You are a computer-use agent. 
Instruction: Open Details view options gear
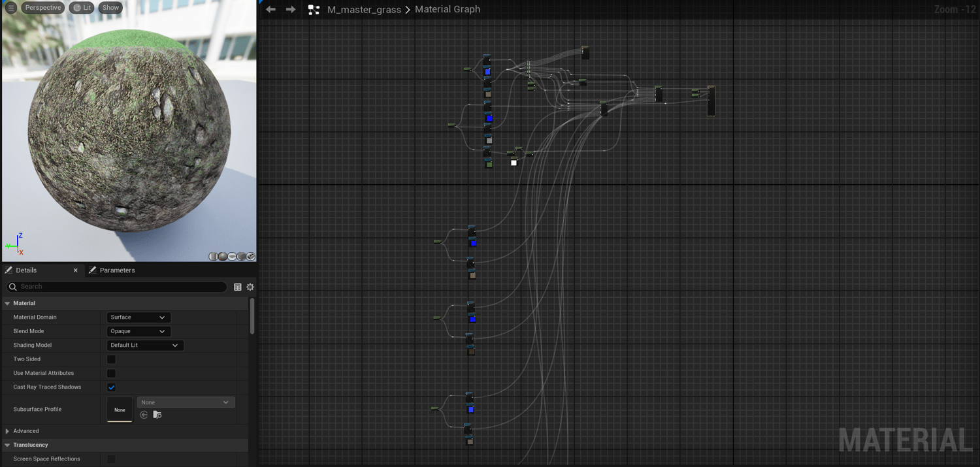click(x=250, y=287)
